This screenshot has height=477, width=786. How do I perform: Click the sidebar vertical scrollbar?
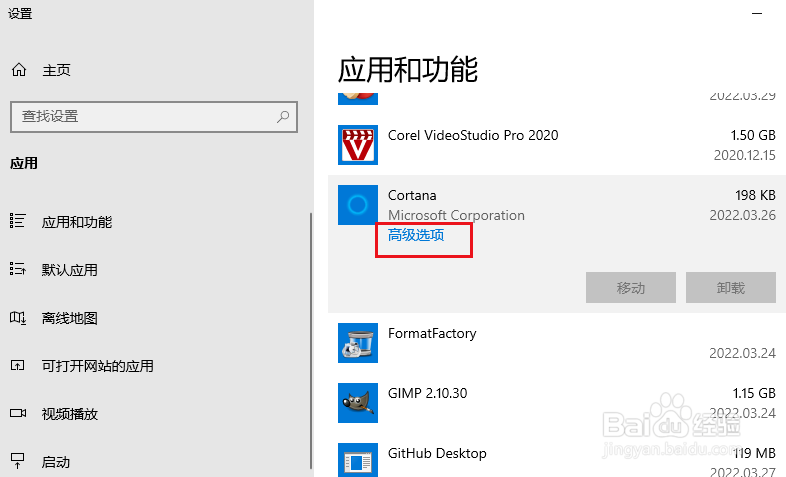tap(311, 341)
